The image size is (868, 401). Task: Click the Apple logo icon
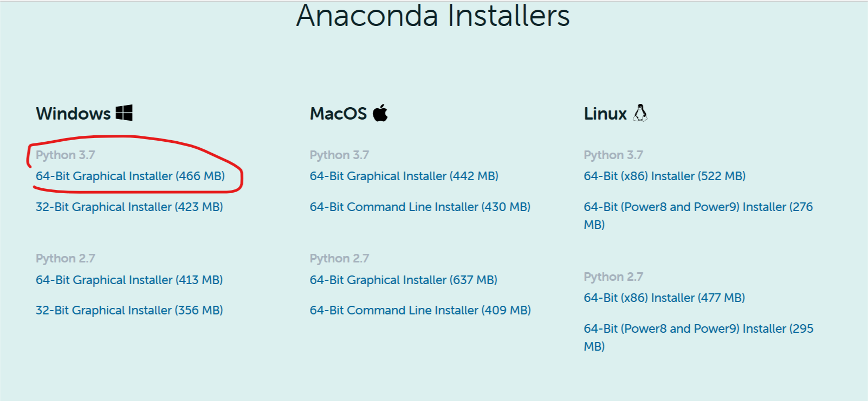(380, 113)
